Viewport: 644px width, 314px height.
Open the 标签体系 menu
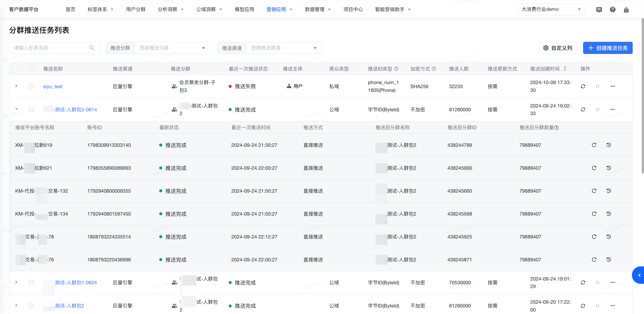click(100, 10)
